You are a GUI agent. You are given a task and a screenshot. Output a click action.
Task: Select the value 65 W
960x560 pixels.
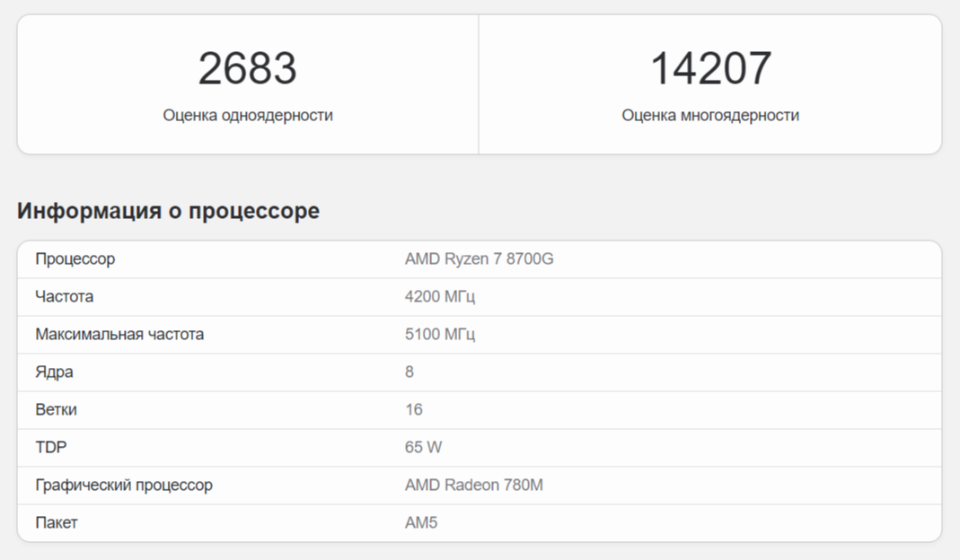423,448
